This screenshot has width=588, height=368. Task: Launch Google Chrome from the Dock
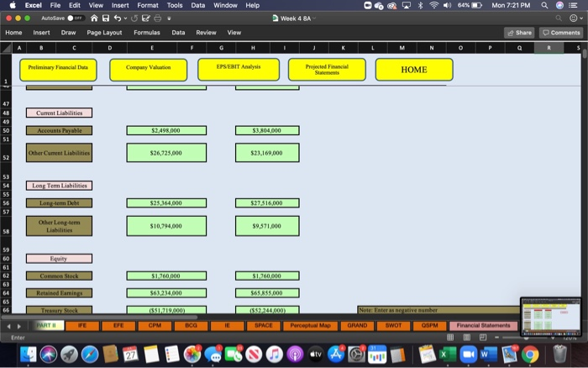click(530, 355)
